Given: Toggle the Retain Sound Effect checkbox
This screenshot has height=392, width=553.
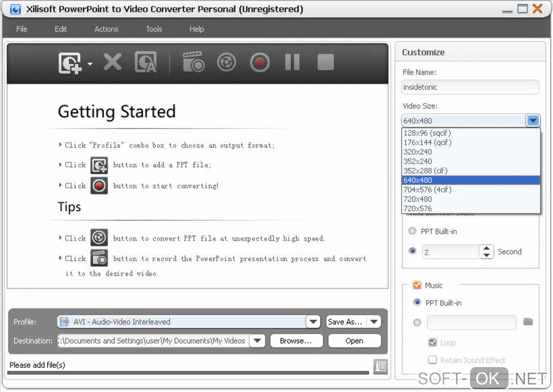Looking at the screenshot, I should click(433, 360).
